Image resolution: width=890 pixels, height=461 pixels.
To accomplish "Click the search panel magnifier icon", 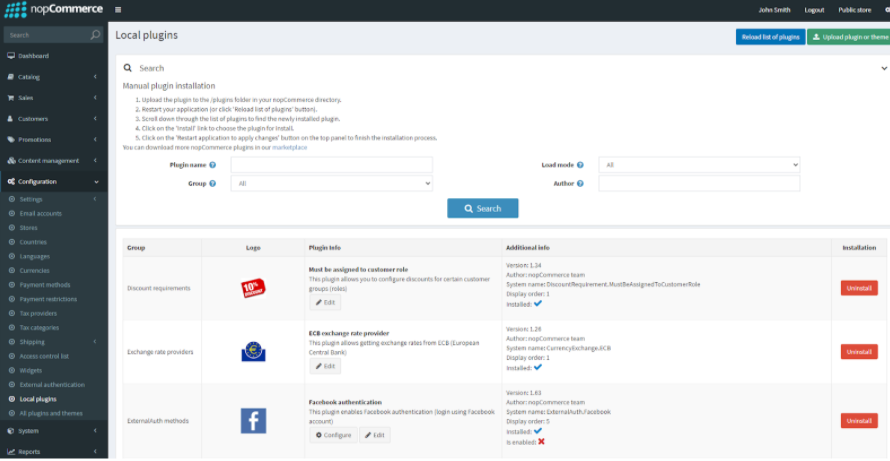I will coord(128,68).
